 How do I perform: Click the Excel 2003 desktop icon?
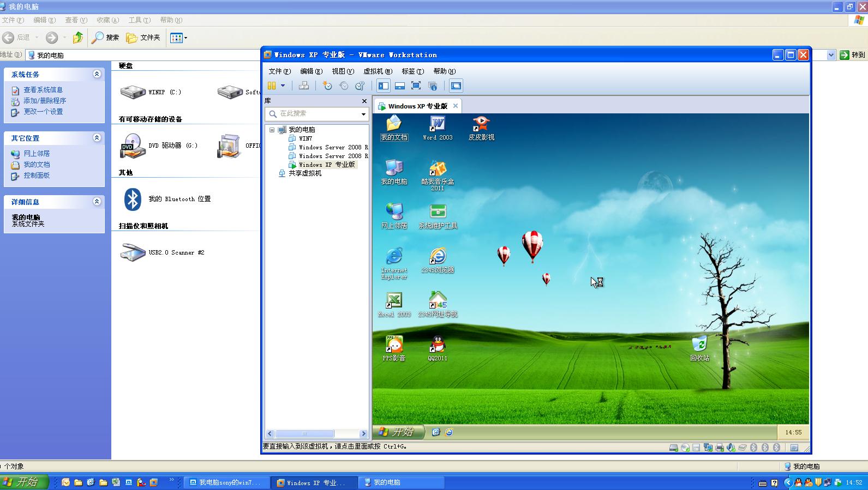pos(394,305)
